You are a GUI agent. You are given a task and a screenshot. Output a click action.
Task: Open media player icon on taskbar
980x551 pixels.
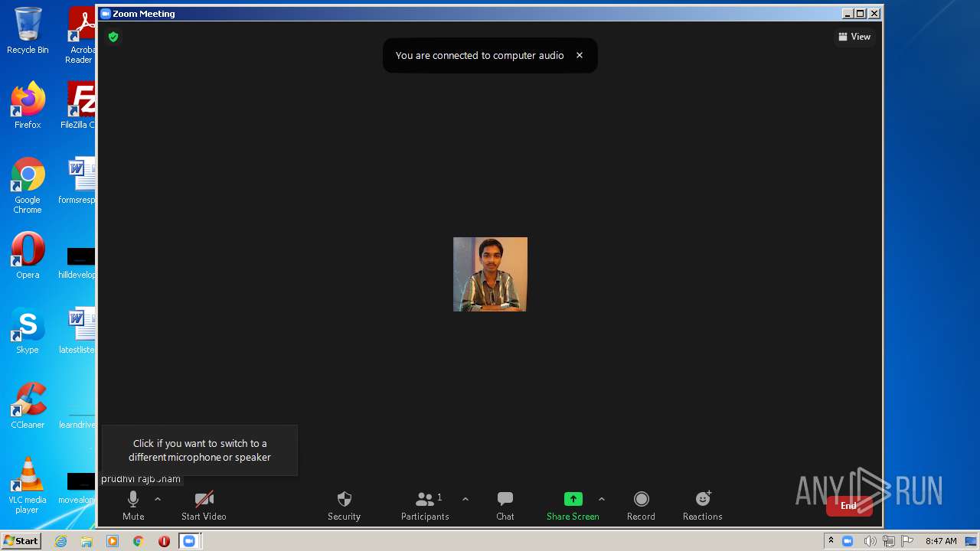(x=113, y=541)
